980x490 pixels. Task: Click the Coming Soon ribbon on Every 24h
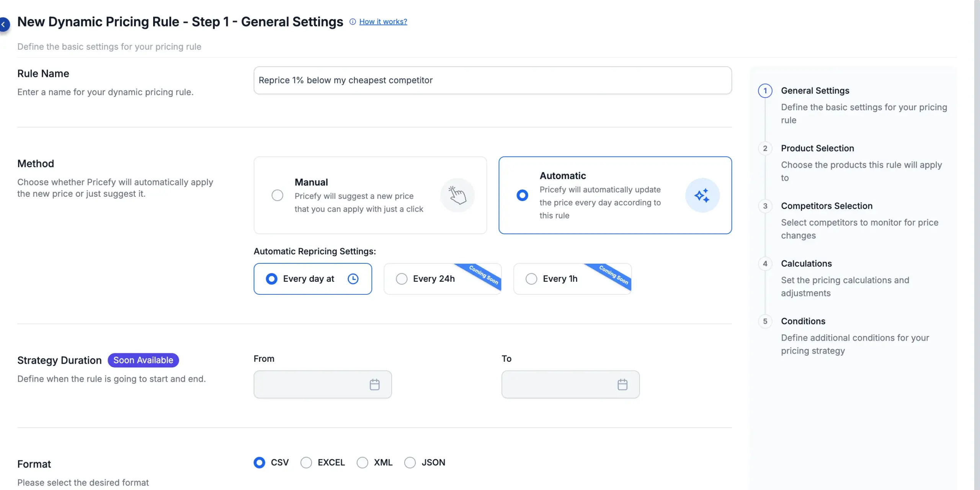[x=483, y=275]
